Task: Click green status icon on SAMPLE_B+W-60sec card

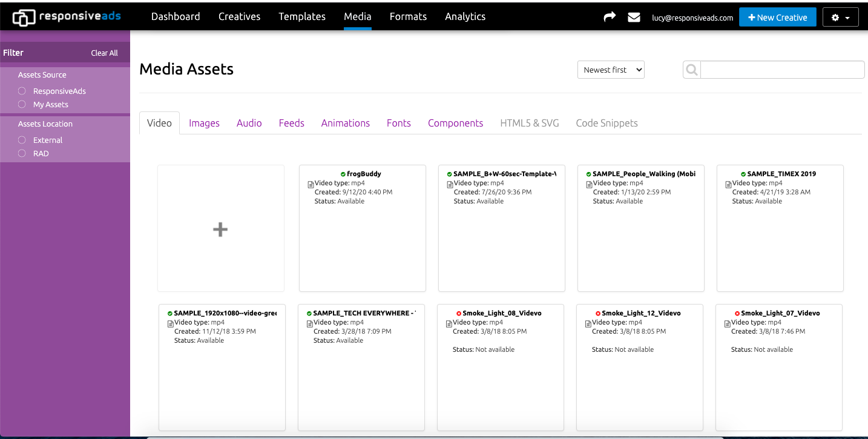Action: coord(449,174)
